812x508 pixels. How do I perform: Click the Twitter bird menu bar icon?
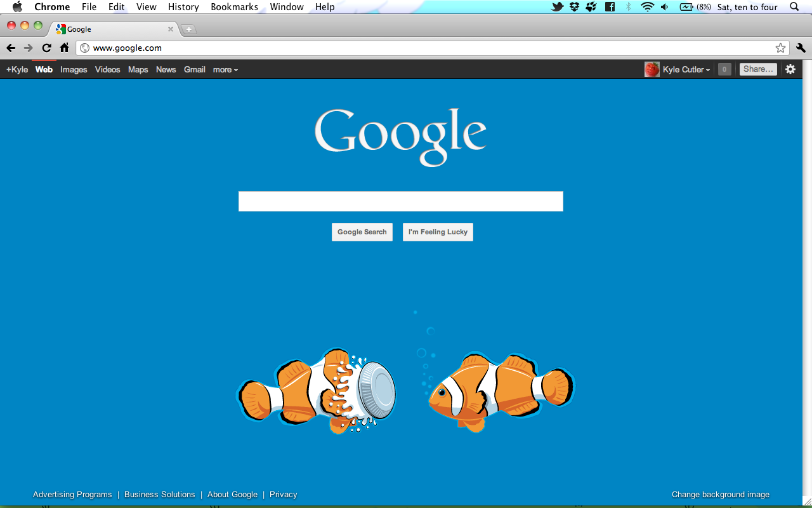(557, 7)
